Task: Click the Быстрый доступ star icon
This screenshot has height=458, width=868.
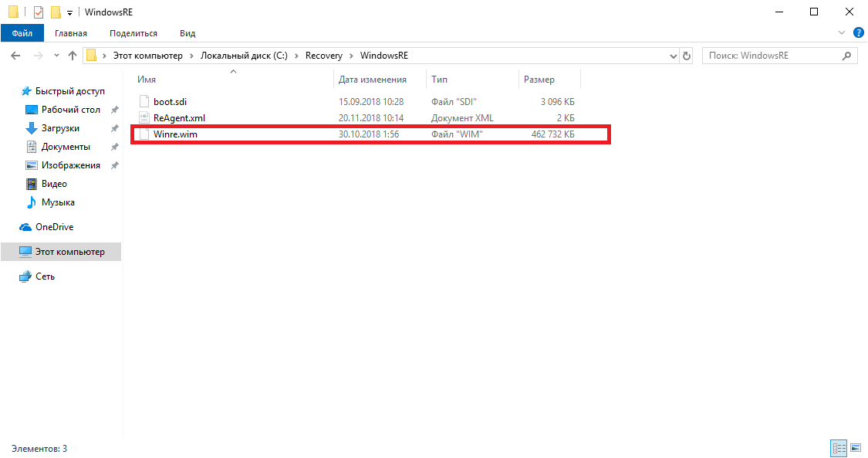Action: (25, 91)
